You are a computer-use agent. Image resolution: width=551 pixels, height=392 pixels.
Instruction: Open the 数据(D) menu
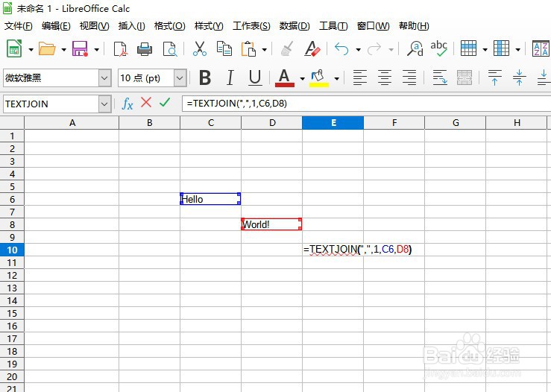pos(295,26)
